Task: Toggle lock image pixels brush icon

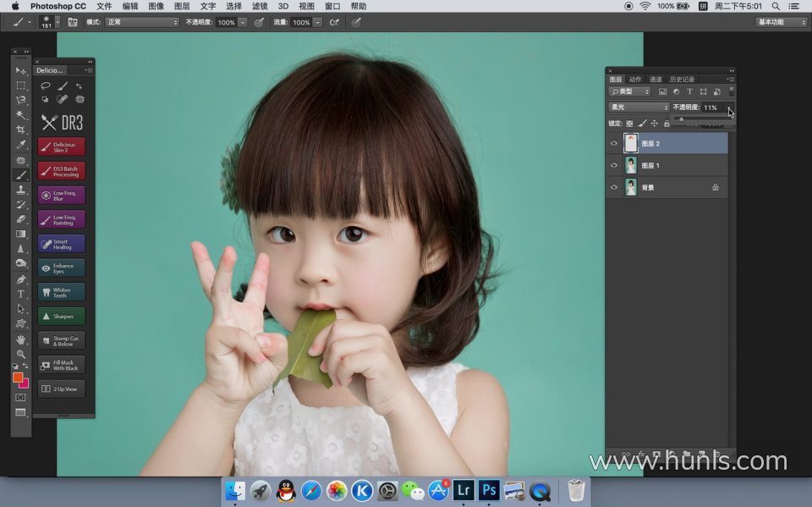Action: coord(642,124)
